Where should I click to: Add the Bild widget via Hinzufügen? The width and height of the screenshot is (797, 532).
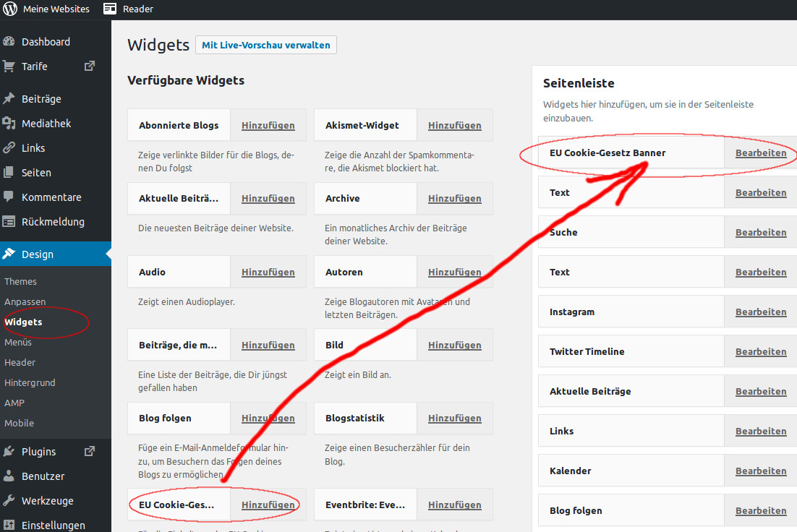454,346
